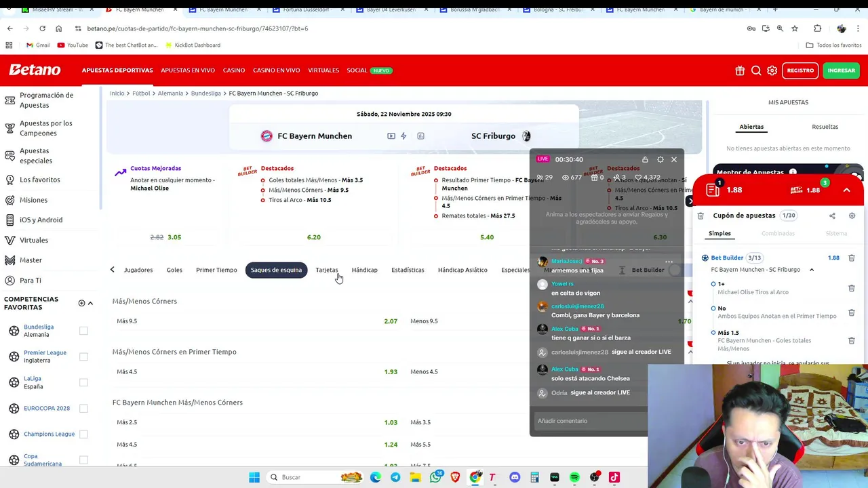Click the target icon in live overlay

point(660,159)
